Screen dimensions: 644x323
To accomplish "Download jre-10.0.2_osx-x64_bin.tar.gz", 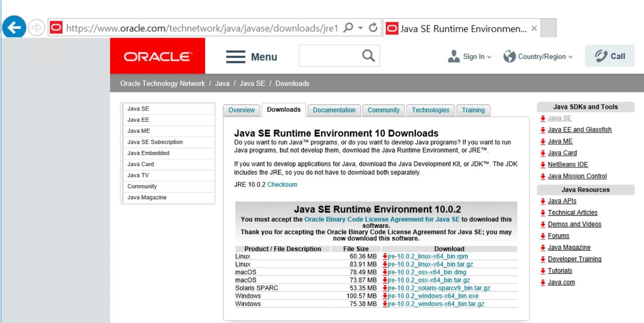I will click(428, 280).
